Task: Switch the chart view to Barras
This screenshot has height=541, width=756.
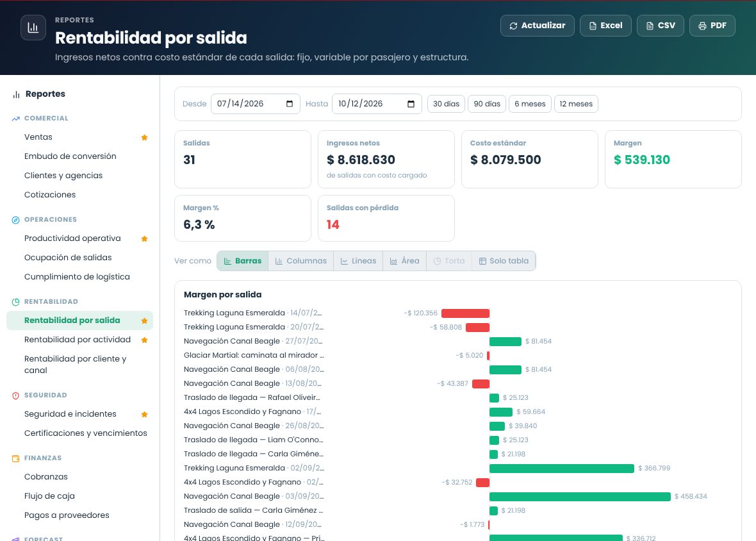Action: coord(243,261)
